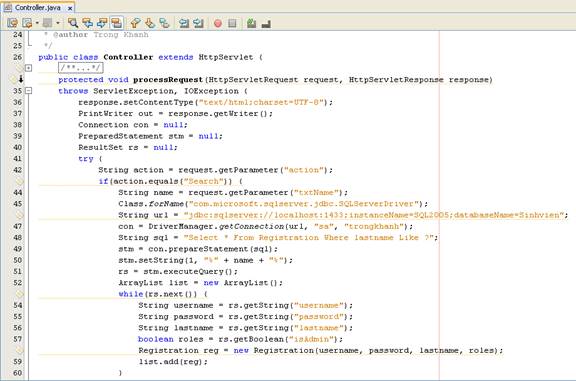The height and width of the screenshot is (381, 576).
Task: Click the Find Selection magnifier icon
Action: [x=73, y=23]
